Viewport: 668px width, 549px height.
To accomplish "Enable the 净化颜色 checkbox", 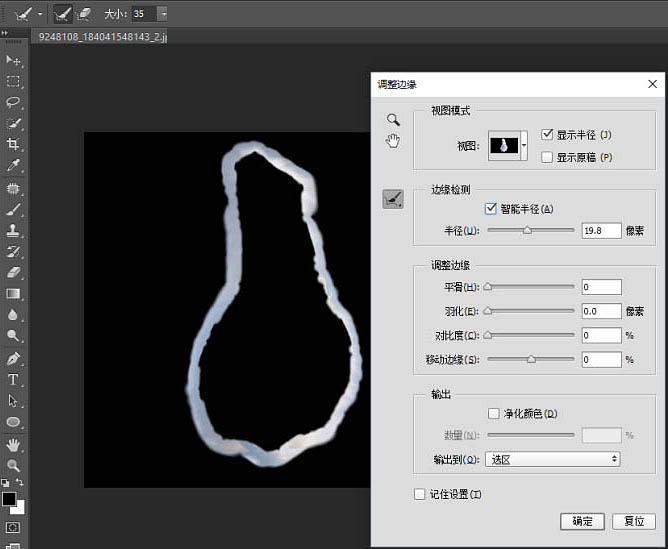I will point(493,413).
